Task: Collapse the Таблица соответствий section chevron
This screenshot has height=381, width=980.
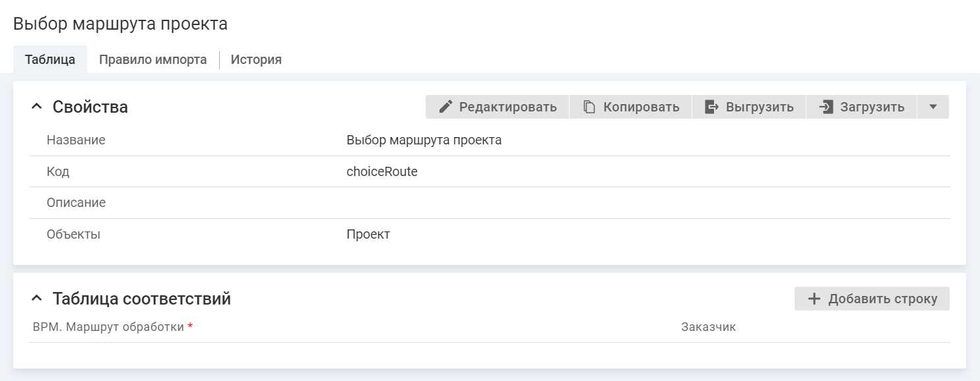Action: [x=37, y=299]
